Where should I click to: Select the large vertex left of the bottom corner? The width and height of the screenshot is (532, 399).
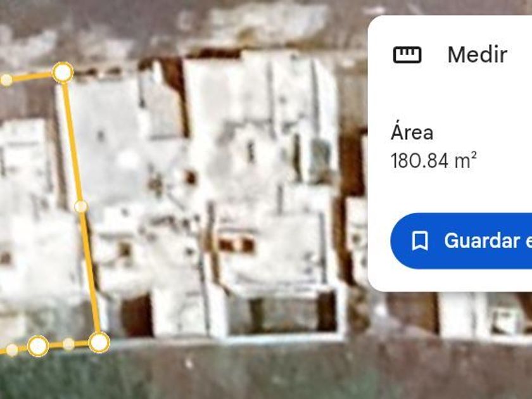tap(38, 346)
